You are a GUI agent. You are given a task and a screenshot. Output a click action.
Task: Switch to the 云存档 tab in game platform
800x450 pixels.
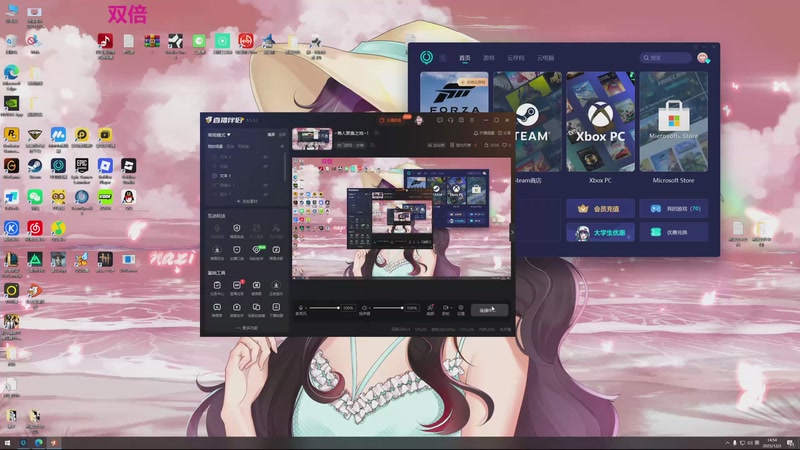[x=515, y=58]
